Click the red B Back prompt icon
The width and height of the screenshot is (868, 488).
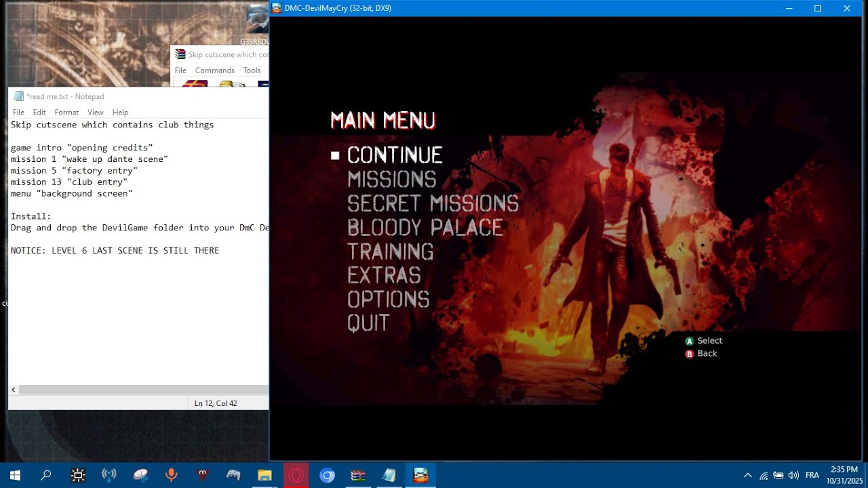pos(690,354)
